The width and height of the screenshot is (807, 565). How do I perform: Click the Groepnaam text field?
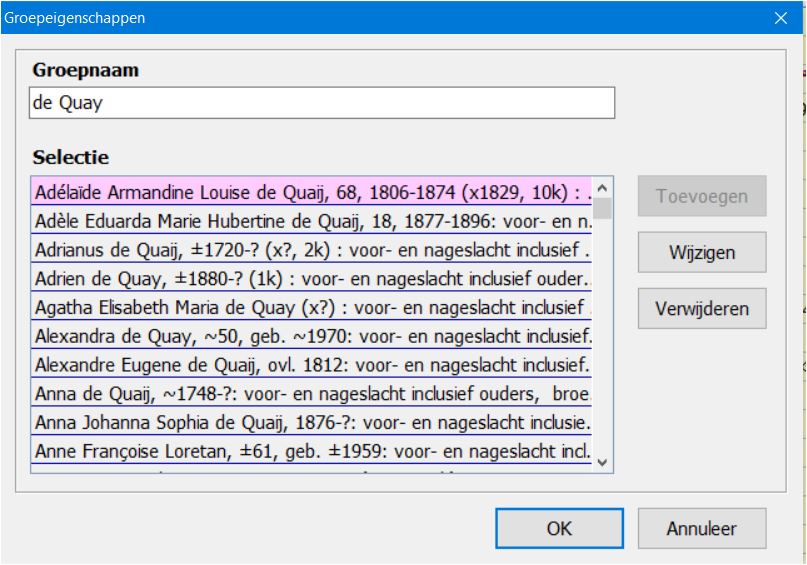[x=322, y=105]
